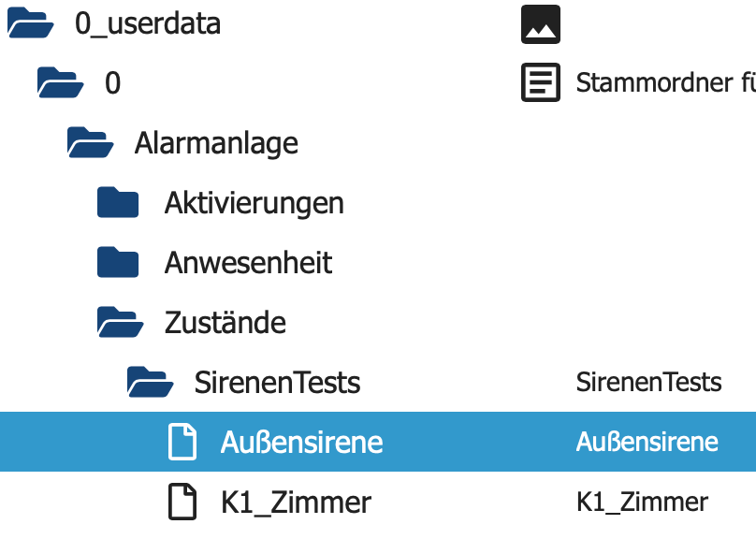Click the Zustände open folder icon
Viewport: 756px width, 539px height.
click(121, 323)
